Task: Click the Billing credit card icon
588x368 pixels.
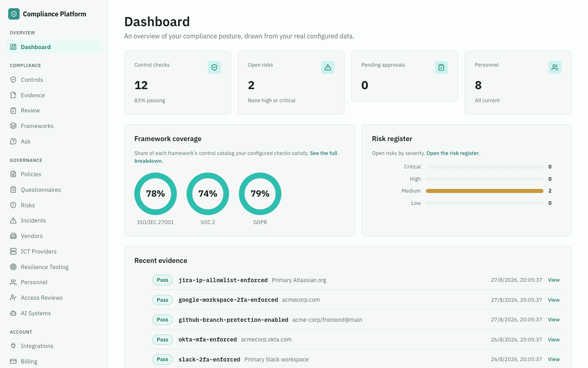Action: [13, 361]
